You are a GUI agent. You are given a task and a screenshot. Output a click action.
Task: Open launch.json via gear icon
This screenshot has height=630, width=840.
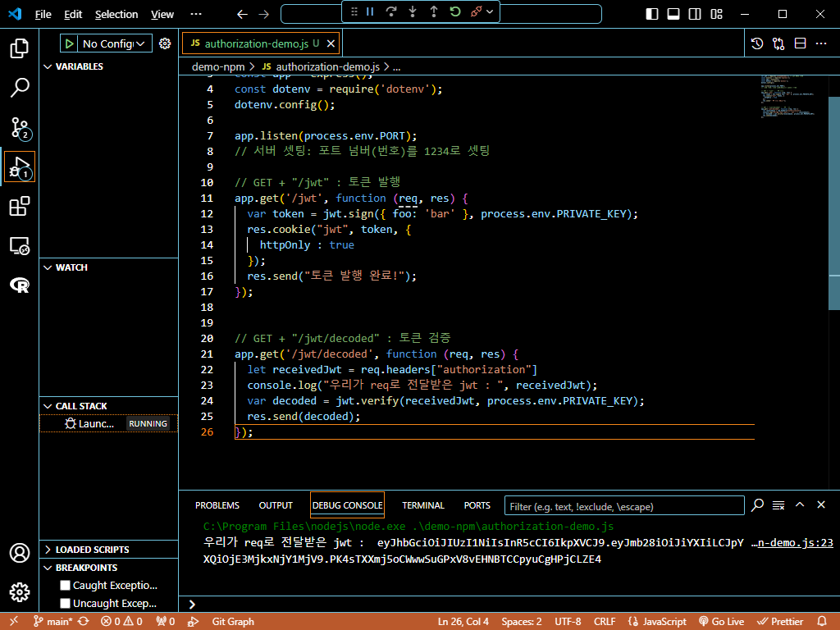pyautogui.click(x=165, y=43)
